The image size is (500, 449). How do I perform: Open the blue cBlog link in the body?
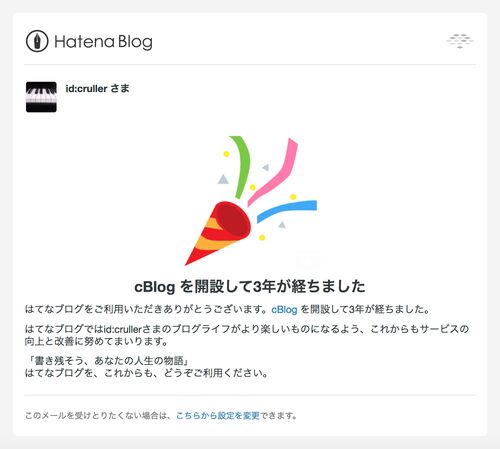coord(284,310)
